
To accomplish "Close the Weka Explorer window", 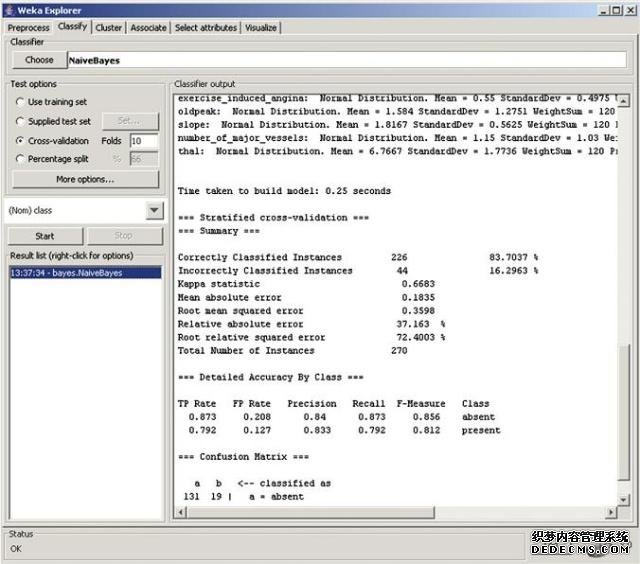I will click(x=629, y=9).
